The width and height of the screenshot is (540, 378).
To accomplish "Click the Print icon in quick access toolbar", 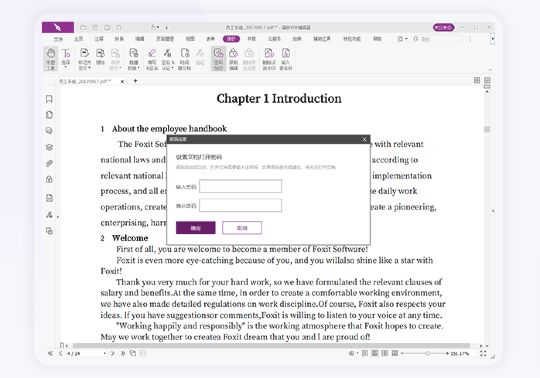I will coord(107,27).
